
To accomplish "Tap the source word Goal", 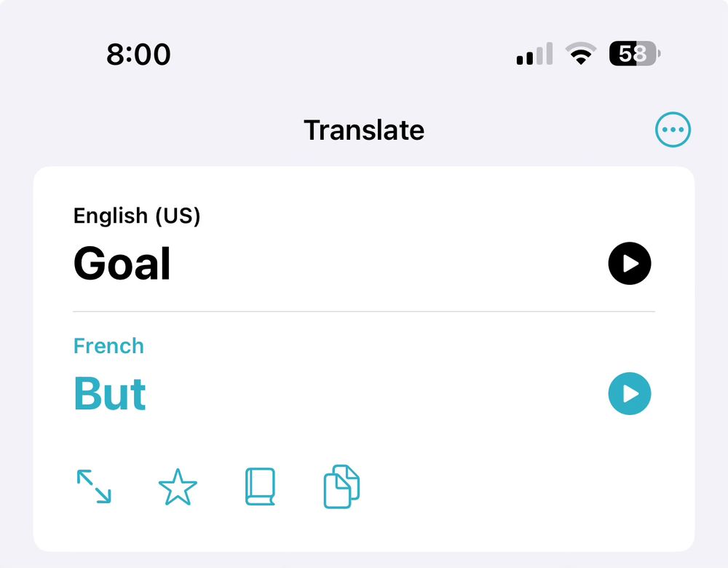I will coord(122,263).
